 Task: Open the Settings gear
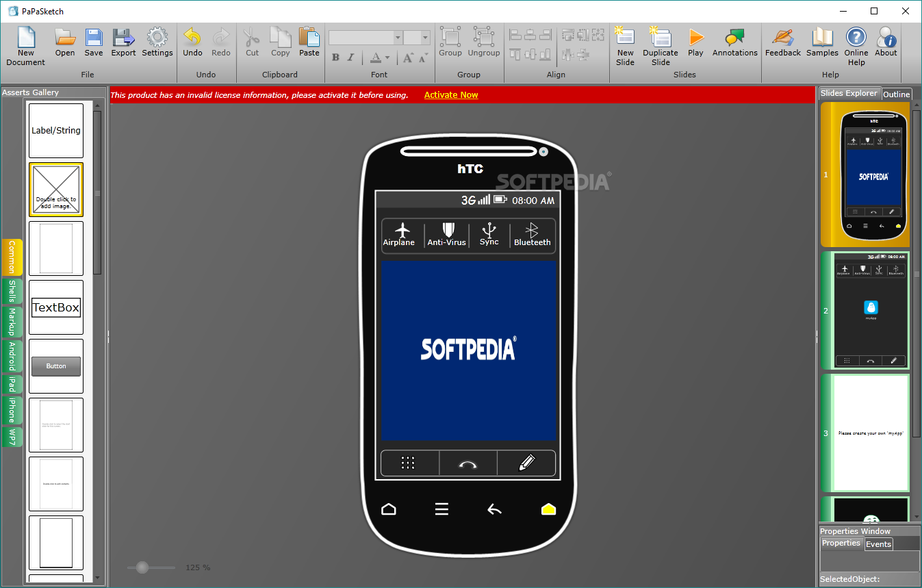click(x=157, y=42)
